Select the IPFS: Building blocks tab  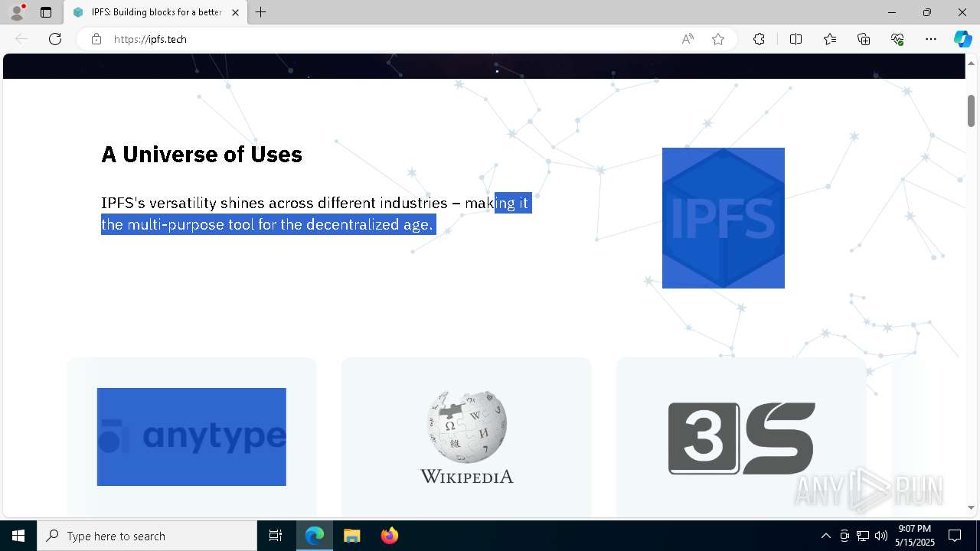point(155,12)
